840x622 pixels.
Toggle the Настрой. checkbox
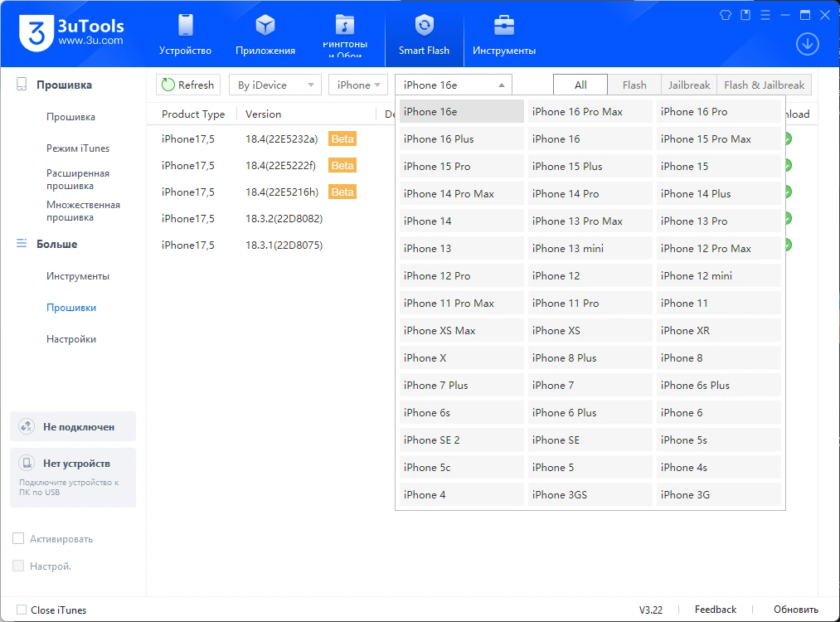[x=18, y=566]
